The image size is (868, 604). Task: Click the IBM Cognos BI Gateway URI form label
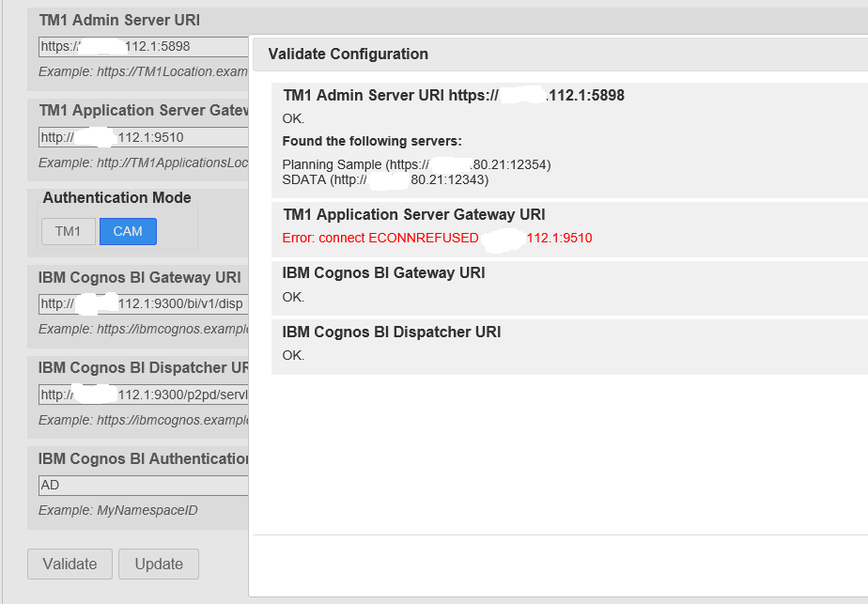pyautogui.click(x=139, y=277)
